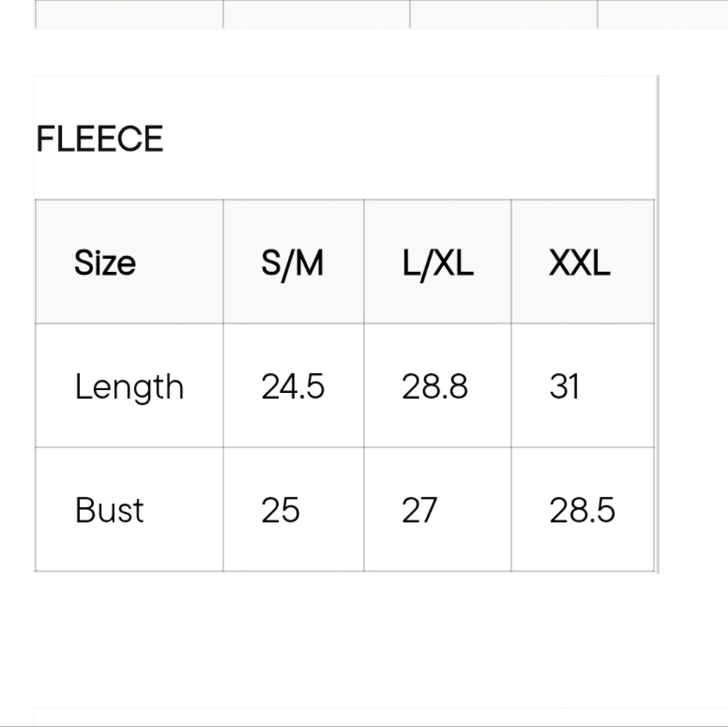Click the L/XL column header

click(x=438, y=262)
